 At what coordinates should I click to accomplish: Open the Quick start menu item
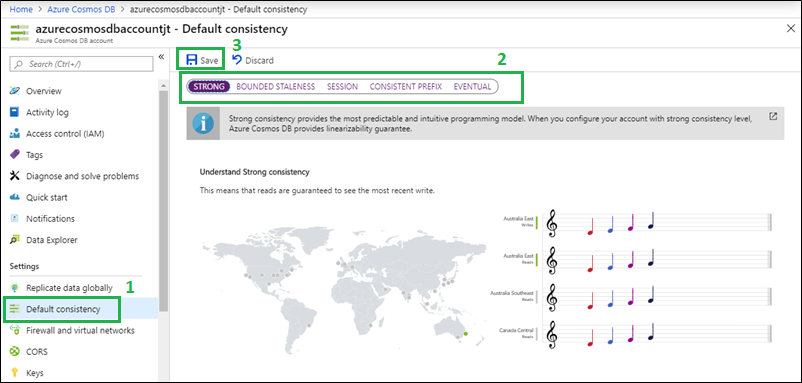pos(47,197)
